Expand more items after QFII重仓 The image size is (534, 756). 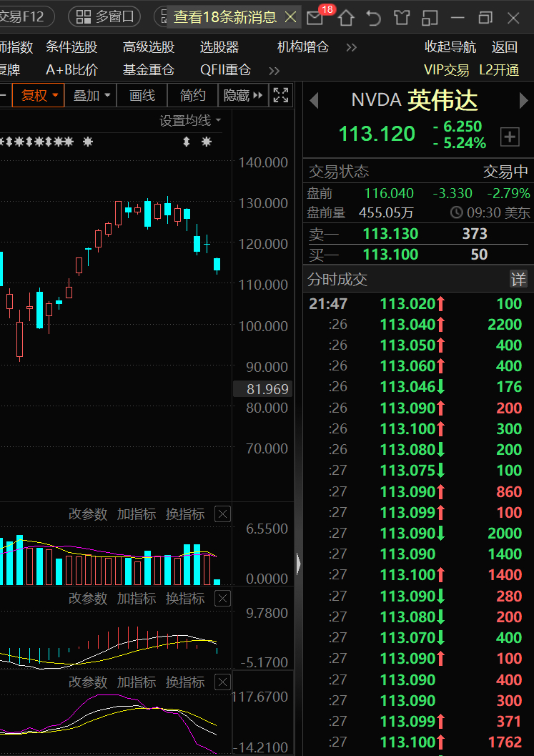[x=275, y=71]
